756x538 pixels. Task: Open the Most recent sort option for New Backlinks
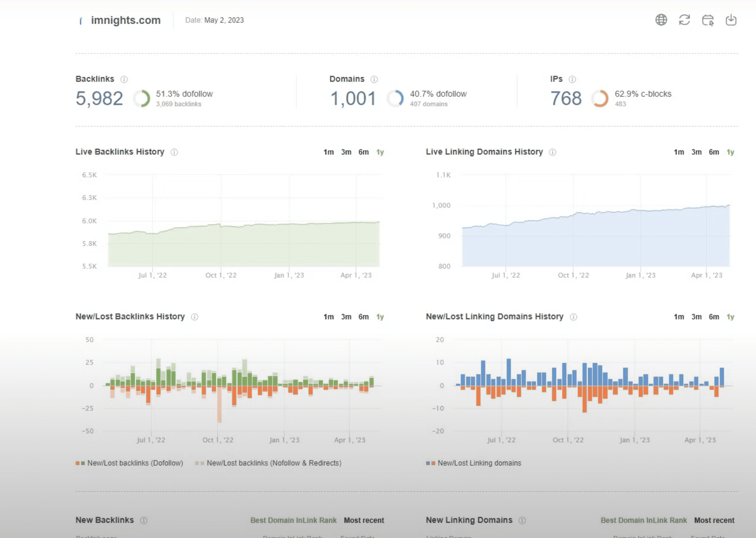pyautogui.click(x=364, y=520)
